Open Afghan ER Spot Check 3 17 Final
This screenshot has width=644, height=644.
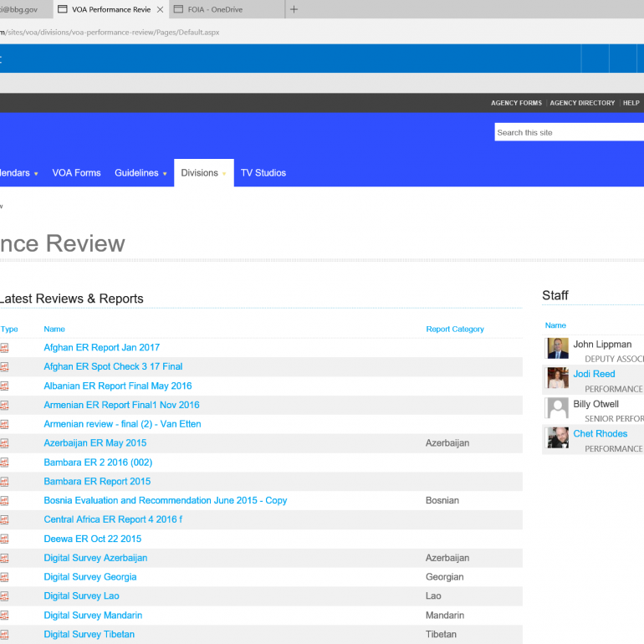coord(113,366)
